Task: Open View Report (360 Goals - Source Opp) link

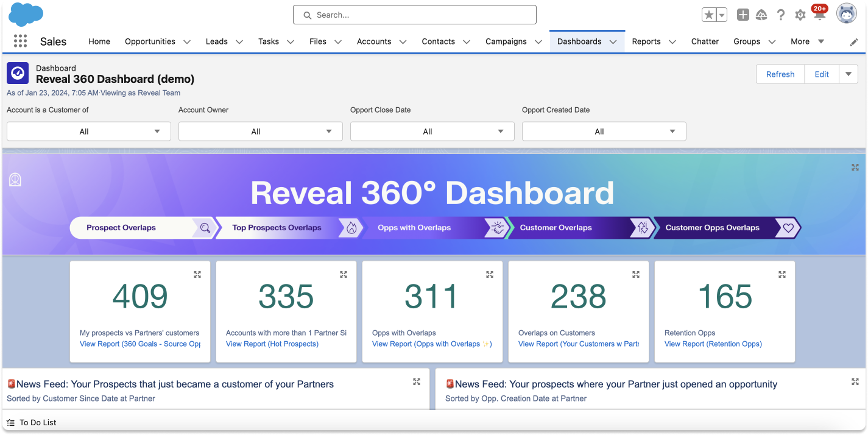Action: coord(140,344)
